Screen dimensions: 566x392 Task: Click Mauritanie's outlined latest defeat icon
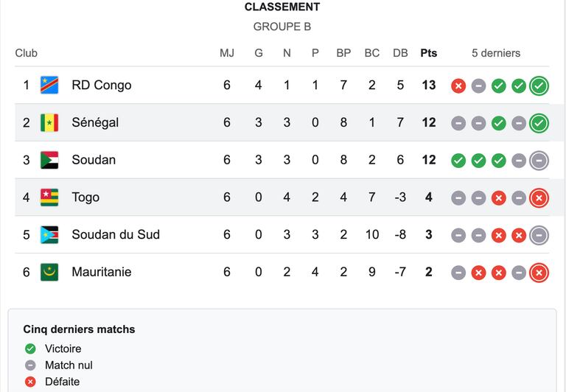coord(539,273)
